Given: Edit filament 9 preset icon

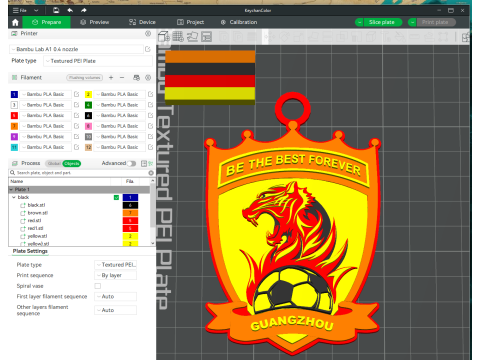Looking at the screenshot, I should click(76, 137).
